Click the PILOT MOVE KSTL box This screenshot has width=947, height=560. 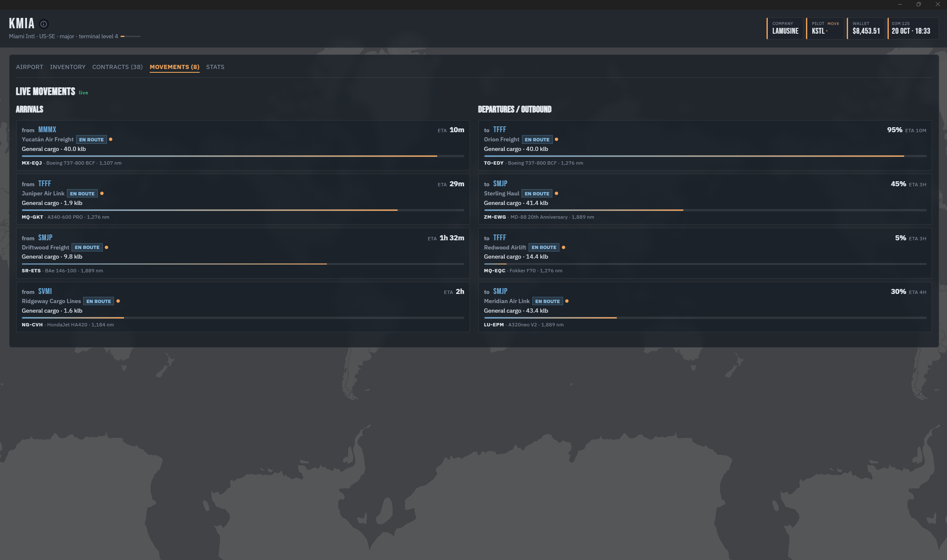pos(825,28)
